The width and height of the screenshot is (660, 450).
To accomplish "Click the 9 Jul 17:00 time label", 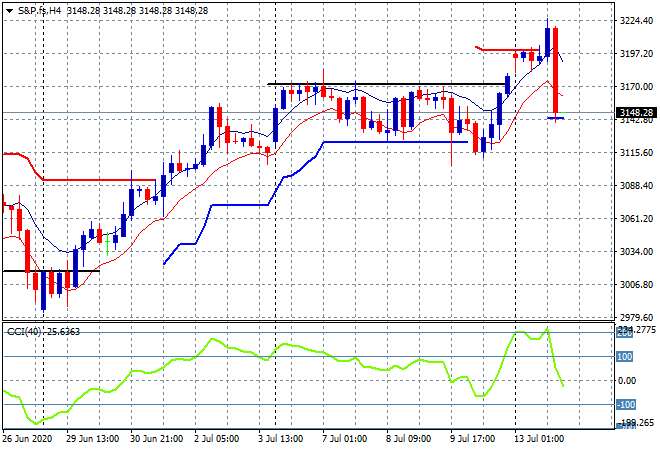I will pyautogui.click(x=473, y=439).
